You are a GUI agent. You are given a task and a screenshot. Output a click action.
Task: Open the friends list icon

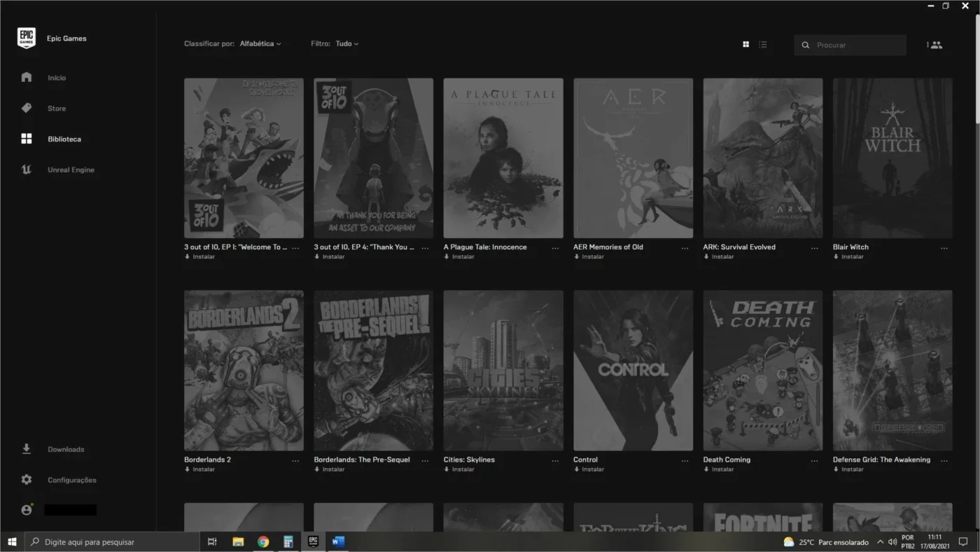pyautogui.click(x=934, y=45)
